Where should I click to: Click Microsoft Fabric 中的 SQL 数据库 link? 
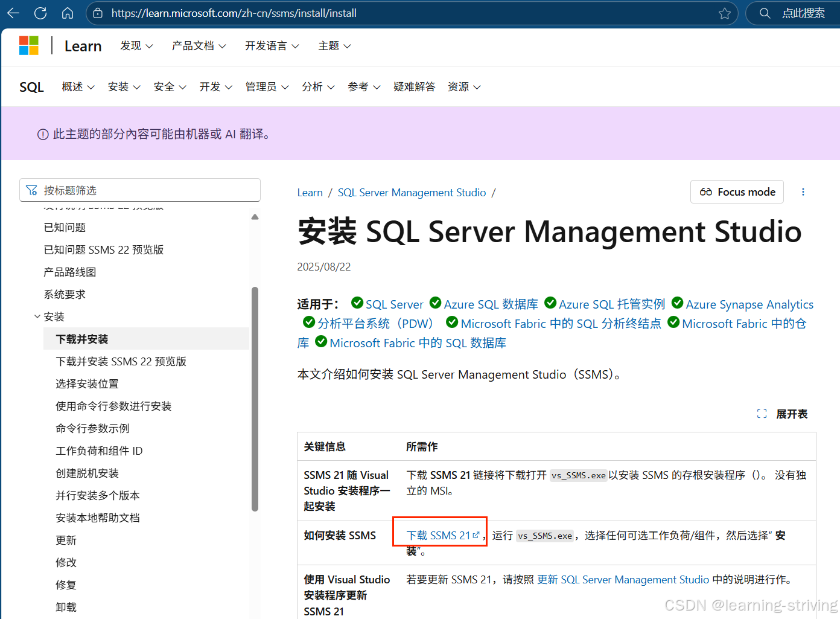pyautogui.click(x=418, y=343)
